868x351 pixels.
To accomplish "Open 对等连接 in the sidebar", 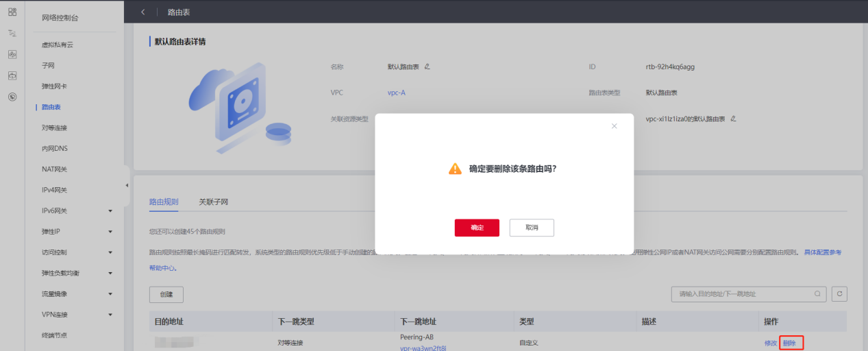I will click(54, 128).
